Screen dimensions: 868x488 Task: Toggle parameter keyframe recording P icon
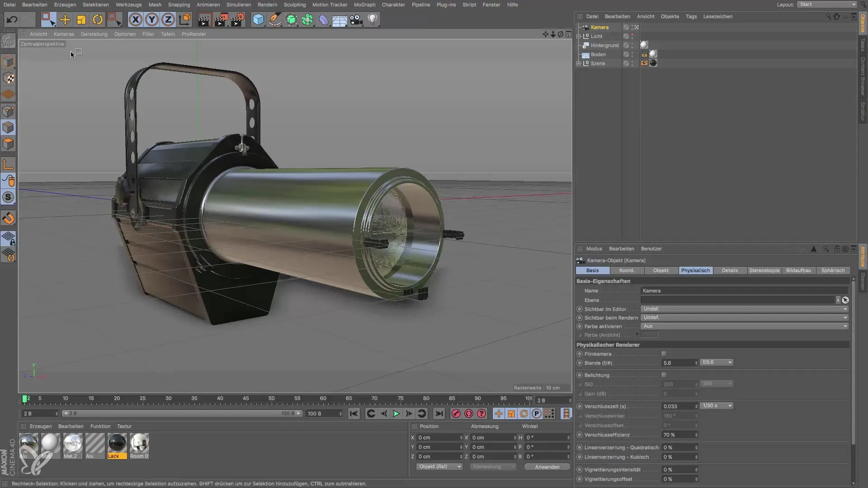tap(537, 413)
